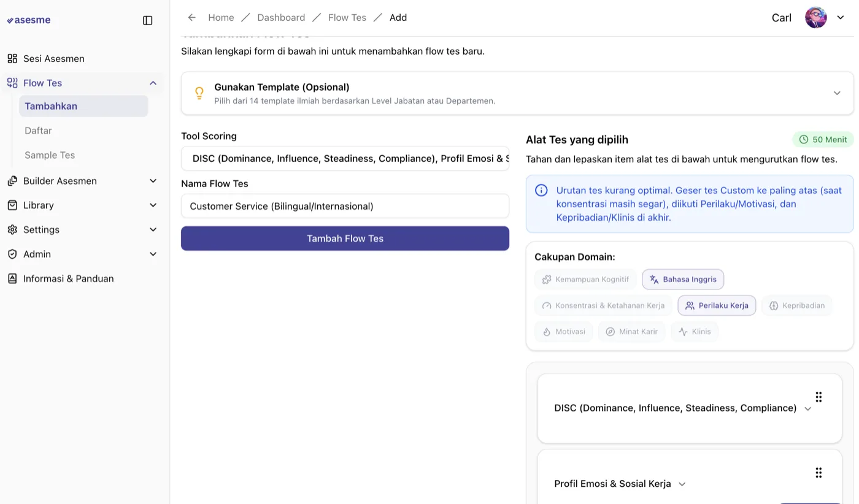Click the Sesi Asesmen grid icon
The height and width of the screenshot is (504, 859).
pyautogui.click(x=12, y=59)
